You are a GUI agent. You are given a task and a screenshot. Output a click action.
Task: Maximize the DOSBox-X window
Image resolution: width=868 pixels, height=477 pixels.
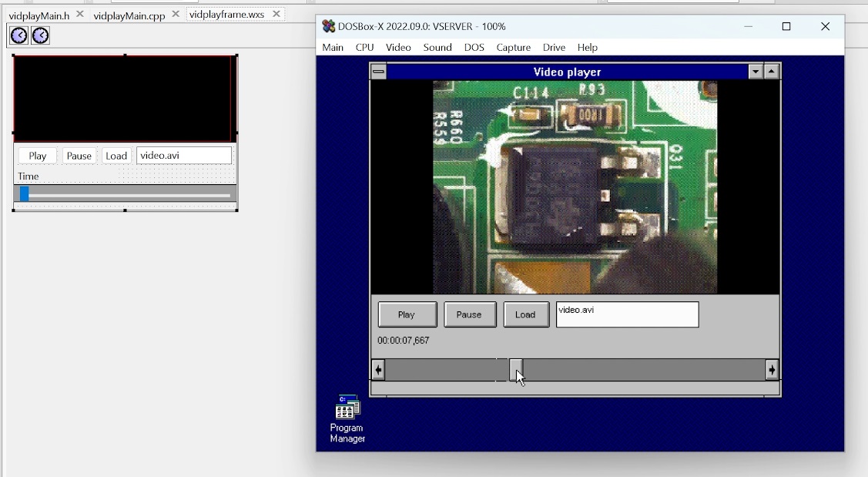pos(786,26)
